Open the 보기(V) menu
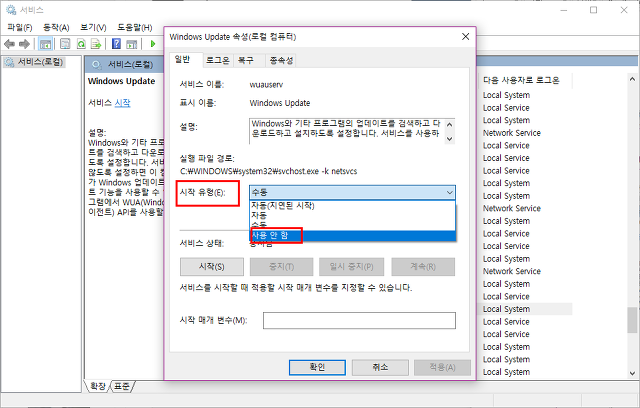This screenshot has height=408, width=640. [x=93, y=27]
